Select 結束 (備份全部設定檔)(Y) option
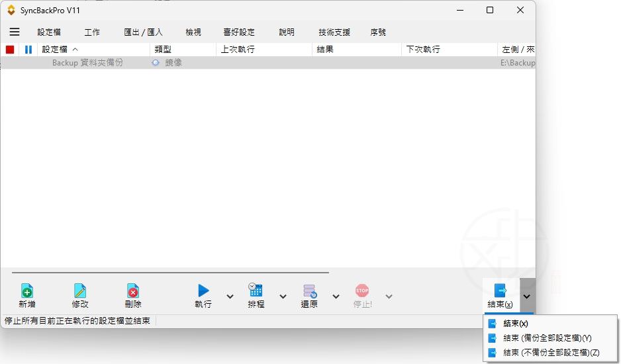Viewport: 621px width, 364px height. coord(547,338)
